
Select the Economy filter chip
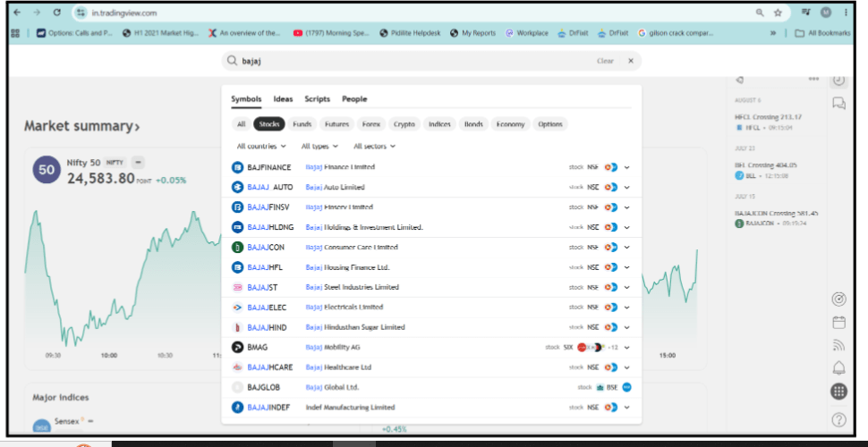coord(510,124)
